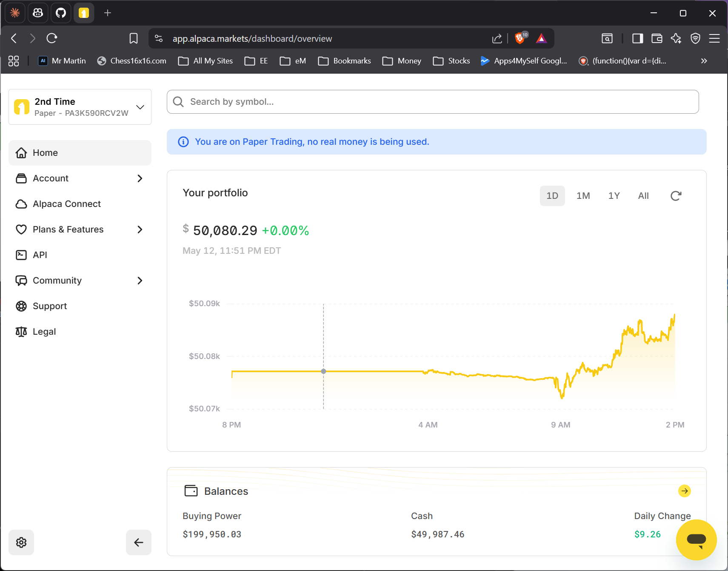The image size is (728, 571).
Task: Open the Claude pinned tab
Action: (15, 13)
